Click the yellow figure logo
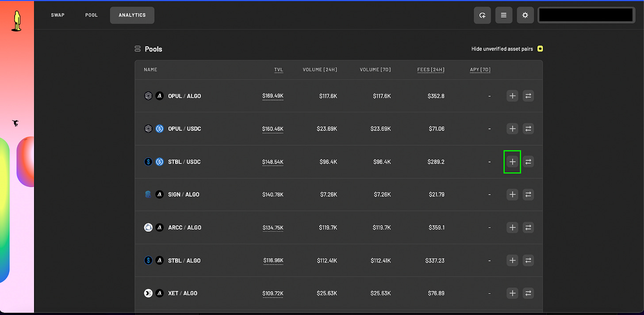This screenshot has height=315, width=644. tap(17, 21)
